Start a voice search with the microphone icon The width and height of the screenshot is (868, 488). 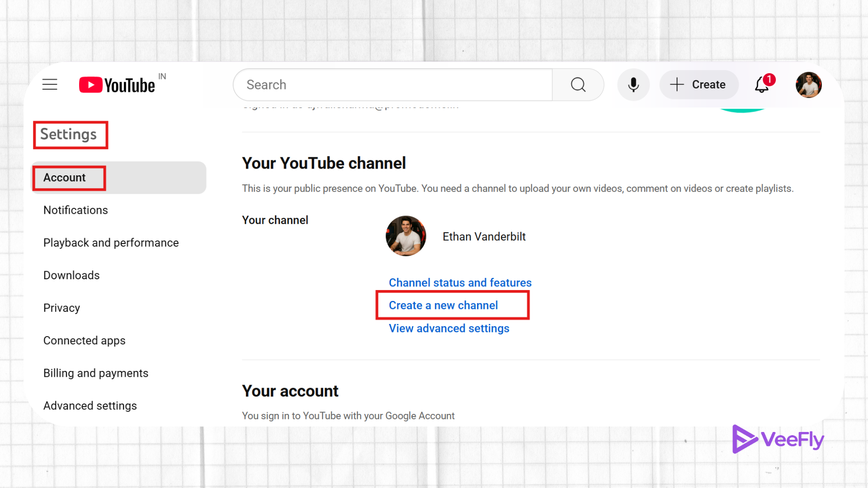tap(633, 84)
